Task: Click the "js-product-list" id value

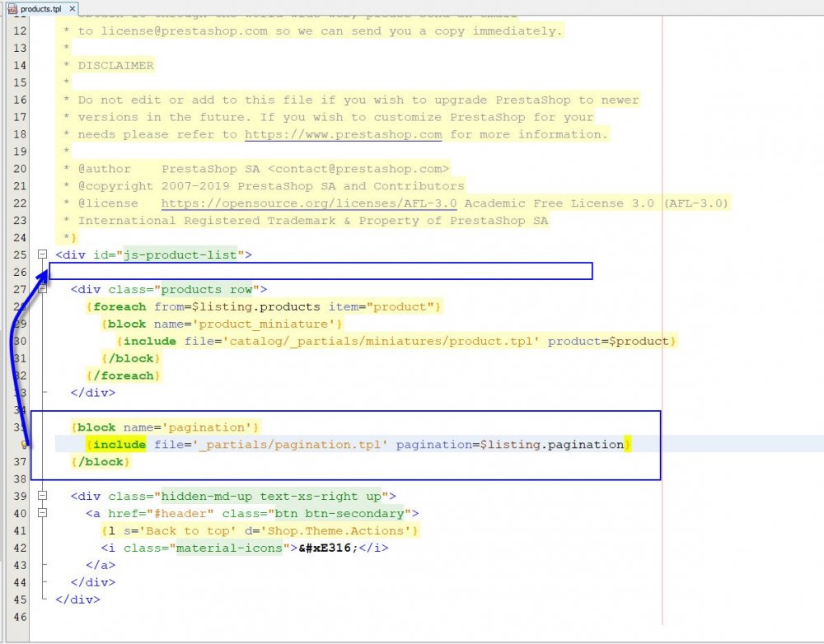Action: 180,254
